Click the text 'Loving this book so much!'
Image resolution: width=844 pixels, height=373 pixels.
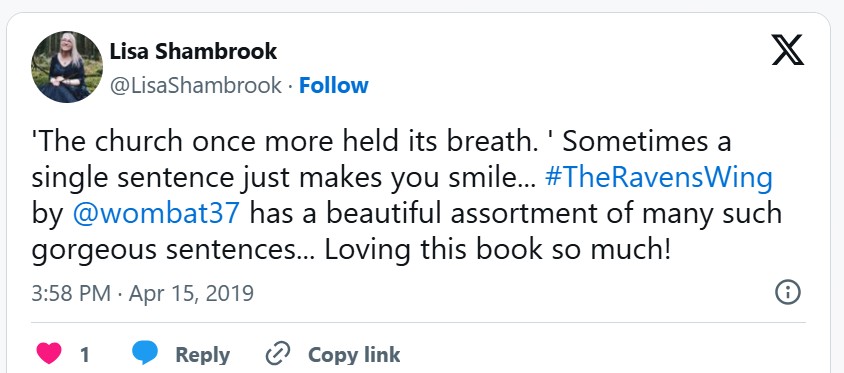coord(498,250)
